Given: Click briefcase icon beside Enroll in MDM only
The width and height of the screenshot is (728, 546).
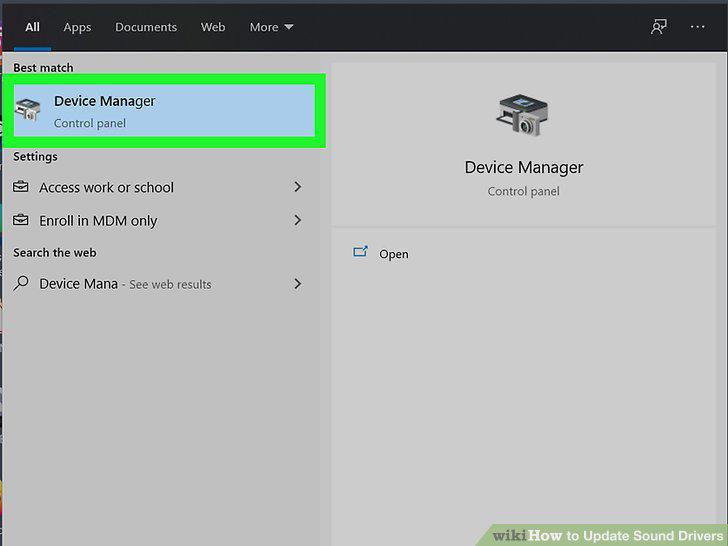Looking at the screenshot, I should pyautogui.click(x=20, y=220).
